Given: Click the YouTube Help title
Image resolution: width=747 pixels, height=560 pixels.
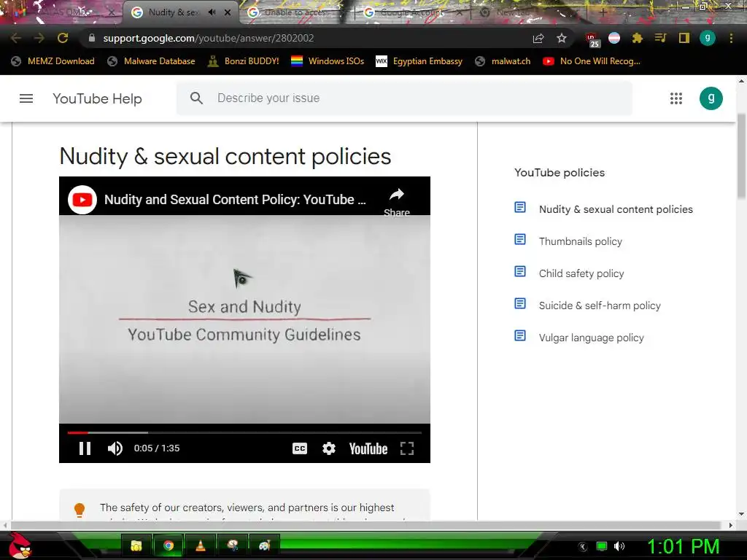Looking at the screenshot, I should [x=97, y=98].
